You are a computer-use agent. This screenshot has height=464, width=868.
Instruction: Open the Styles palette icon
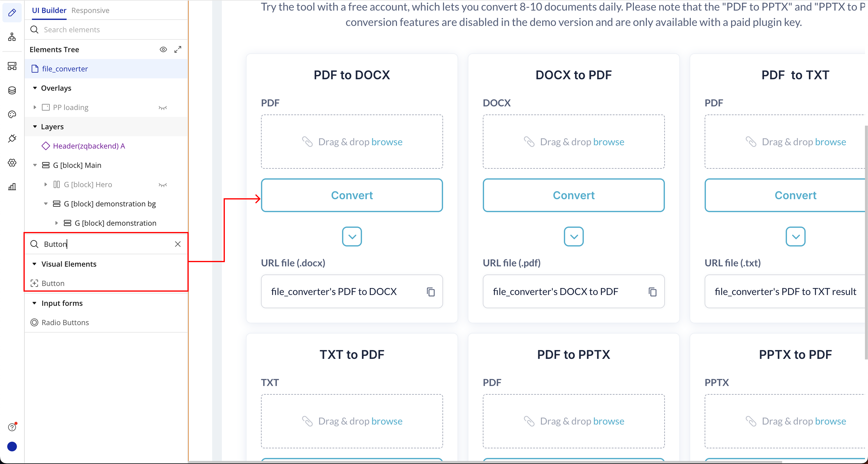[12, 114]
